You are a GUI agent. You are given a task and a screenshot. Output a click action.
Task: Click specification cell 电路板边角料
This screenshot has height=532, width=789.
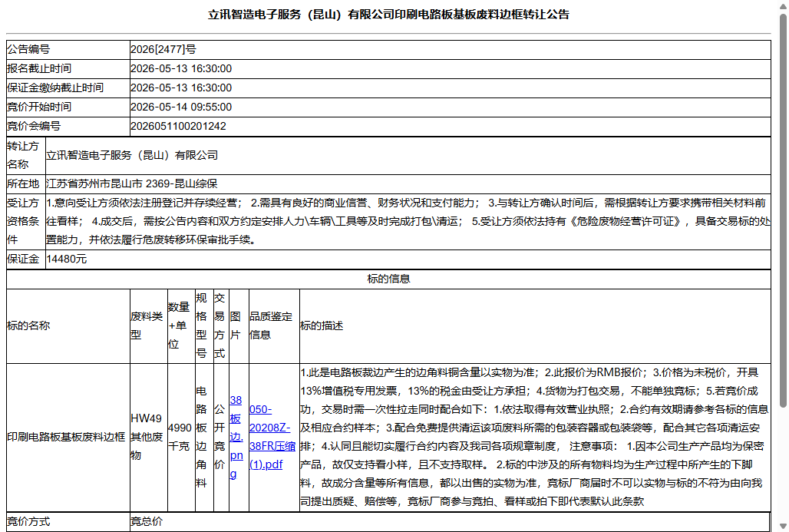click(x=204, y=437)
